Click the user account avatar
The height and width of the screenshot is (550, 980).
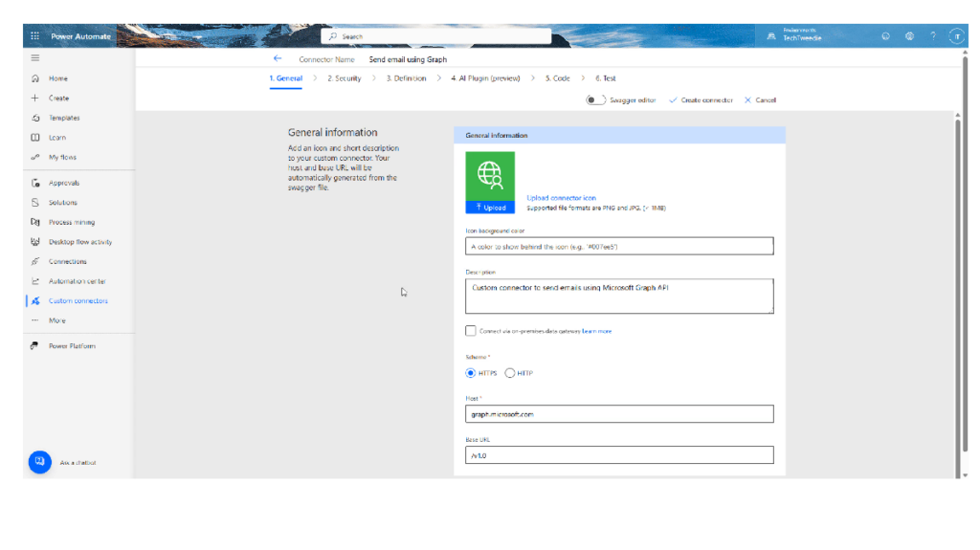[x=956, y=36]
